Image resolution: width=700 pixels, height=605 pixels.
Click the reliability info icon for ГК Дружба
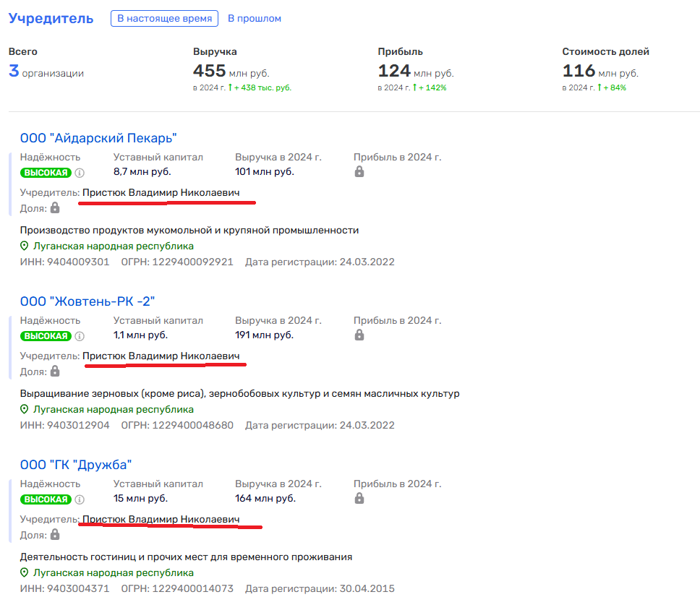(80, 499)
